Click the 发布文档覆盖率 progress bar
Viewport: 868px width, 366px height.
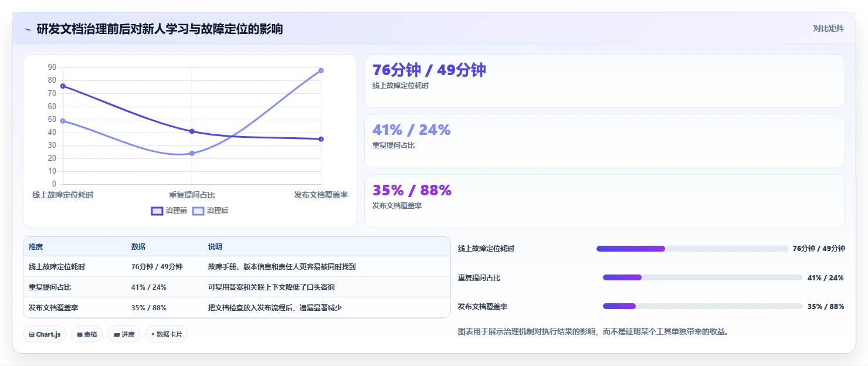tap(703, 306)
